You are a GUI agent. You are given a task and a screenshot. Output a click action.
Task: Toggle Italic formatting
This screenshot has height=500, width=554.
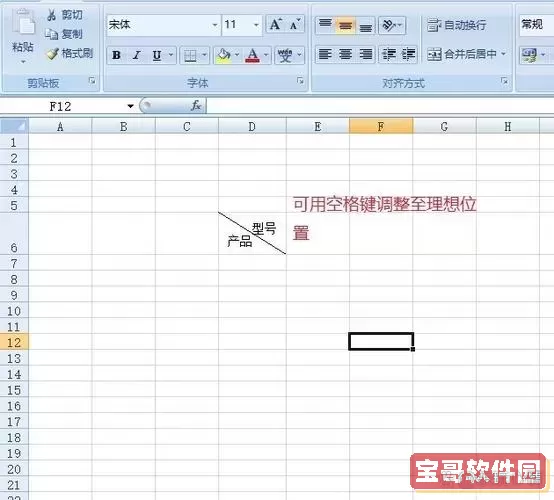pyautogui.click(x=137, y=55)
